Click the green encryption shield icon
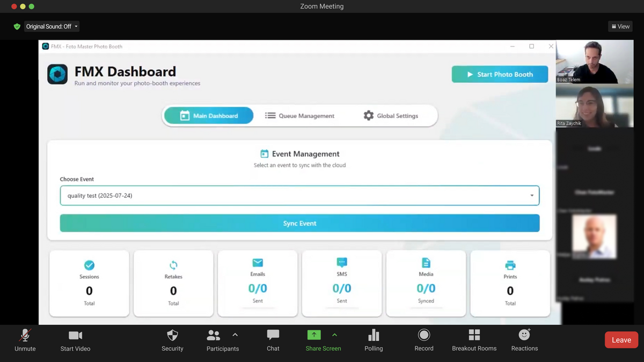This screenshot has height=362, width=644. (x=17, y=26)
